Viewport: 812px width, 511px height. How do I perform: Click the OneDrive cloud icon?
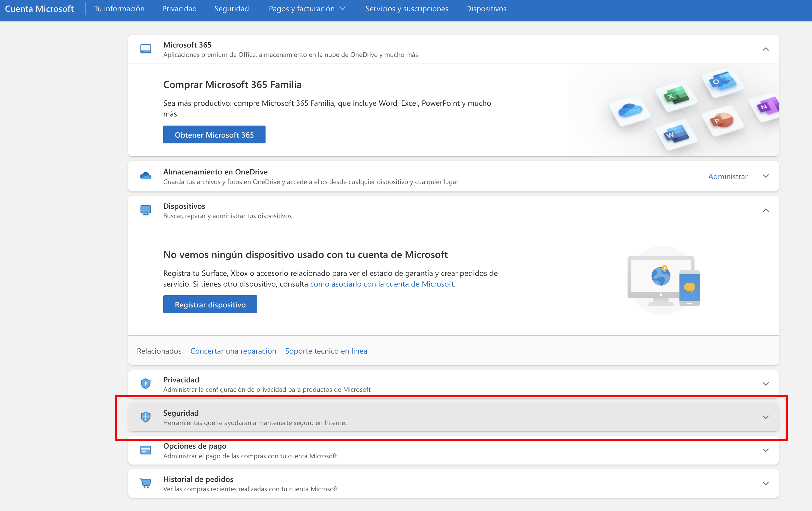pyautogui.click(x=145, y=176)
